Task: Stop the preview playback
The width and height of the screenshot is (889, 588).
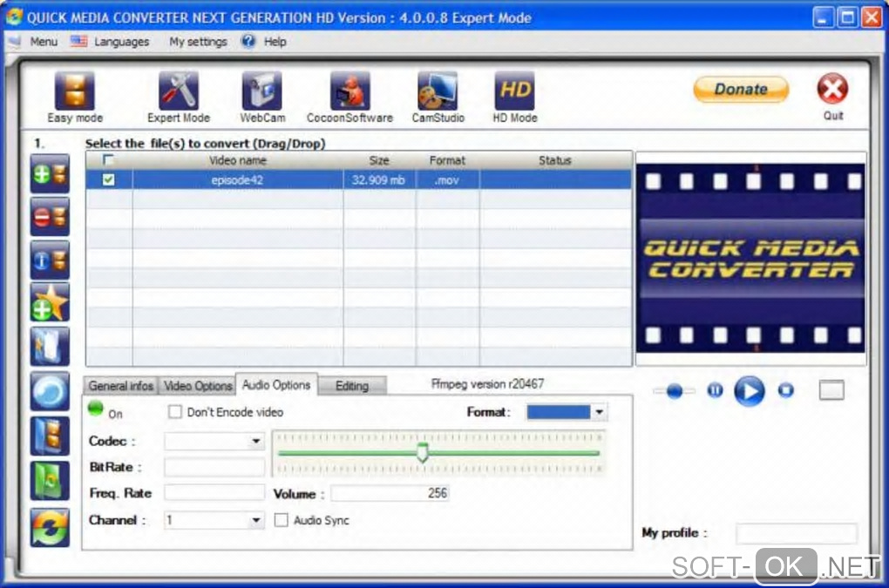Action: 786,389
